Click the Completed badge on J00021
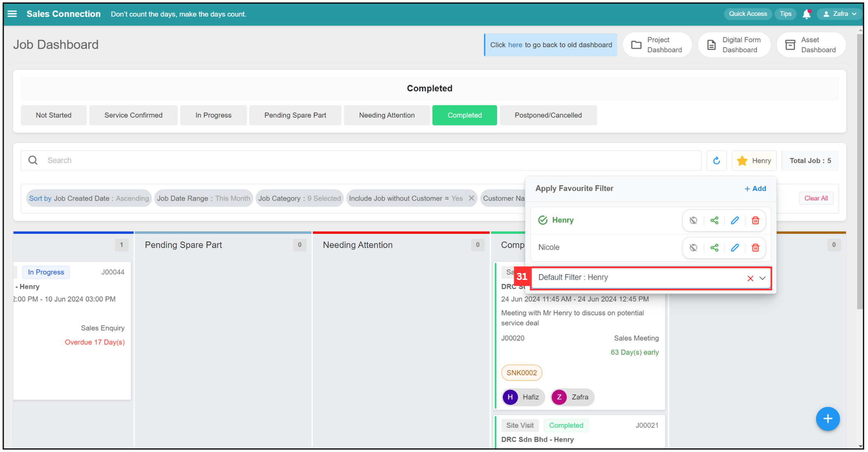Screen dimensions: 868x452 click(x=566, y=425)
